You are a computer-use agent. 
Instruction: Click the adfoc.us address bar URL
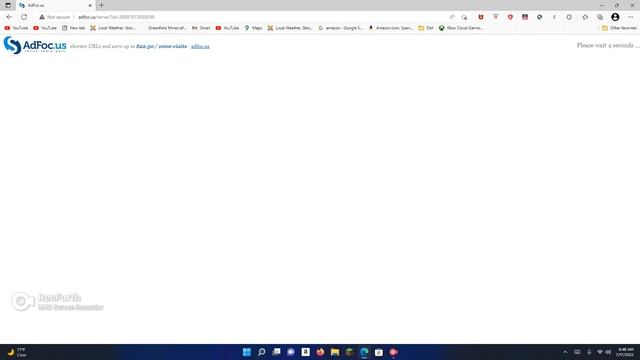tap(116, 17)
